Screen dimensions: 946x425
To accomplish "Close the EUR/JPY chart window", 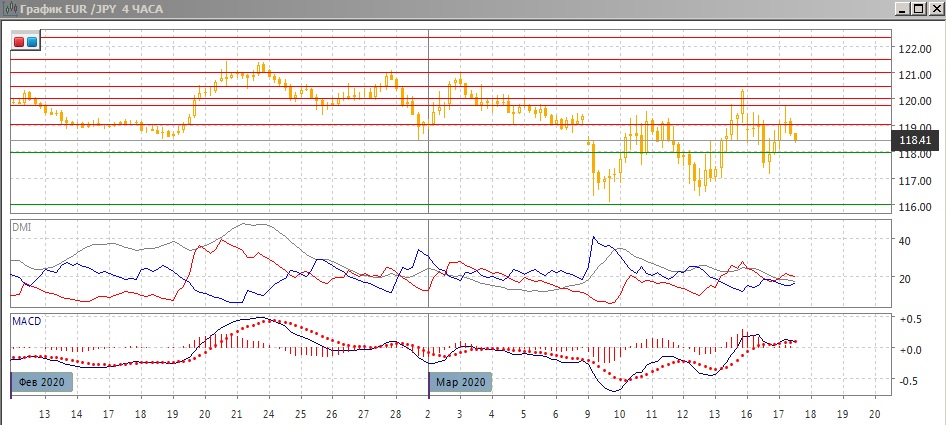I will (935, 9).
